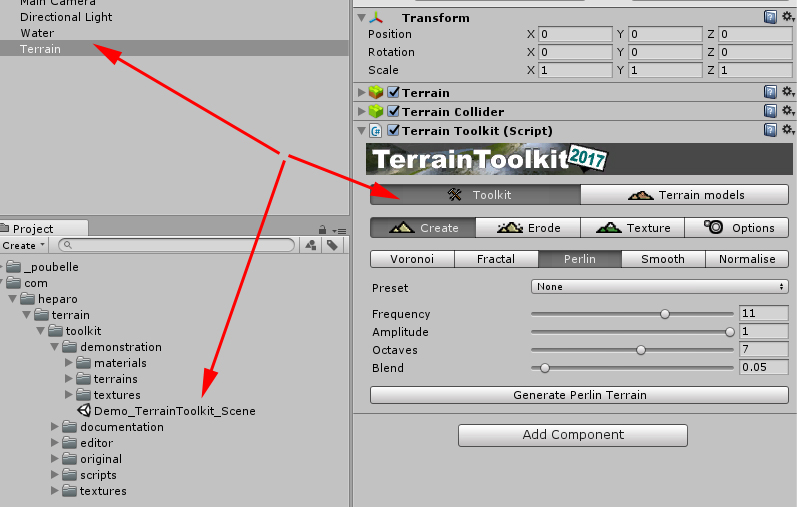Click the Add Component button
797x507 pixels.
click(x=573, y=435)
